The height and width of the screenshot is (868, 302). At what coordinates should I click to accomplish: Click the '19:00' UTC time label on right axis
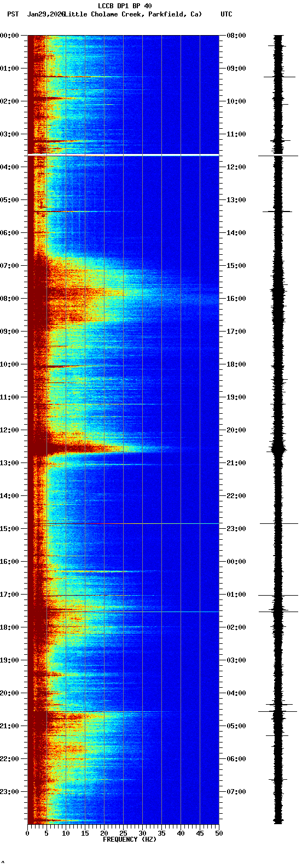pos(236,397)
